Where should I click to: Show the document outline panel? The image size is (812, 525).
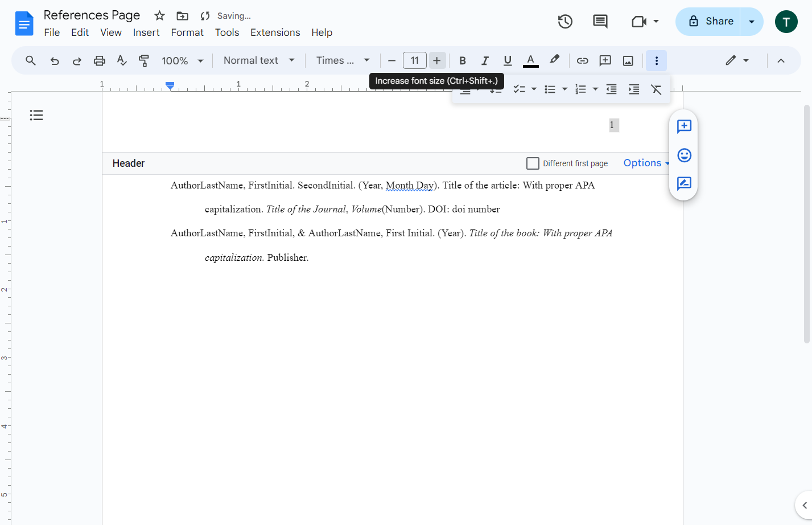click(36, 116)
